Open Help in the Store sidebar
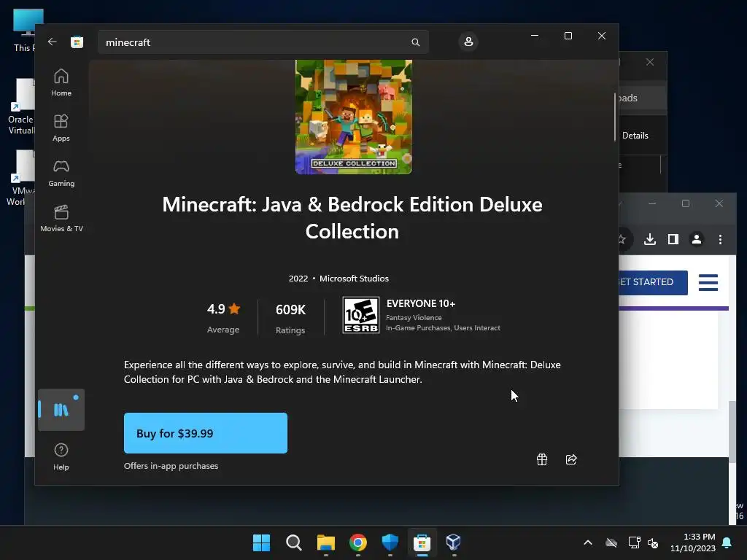Viewport: 747px width, 560px height. coord(61,456)
